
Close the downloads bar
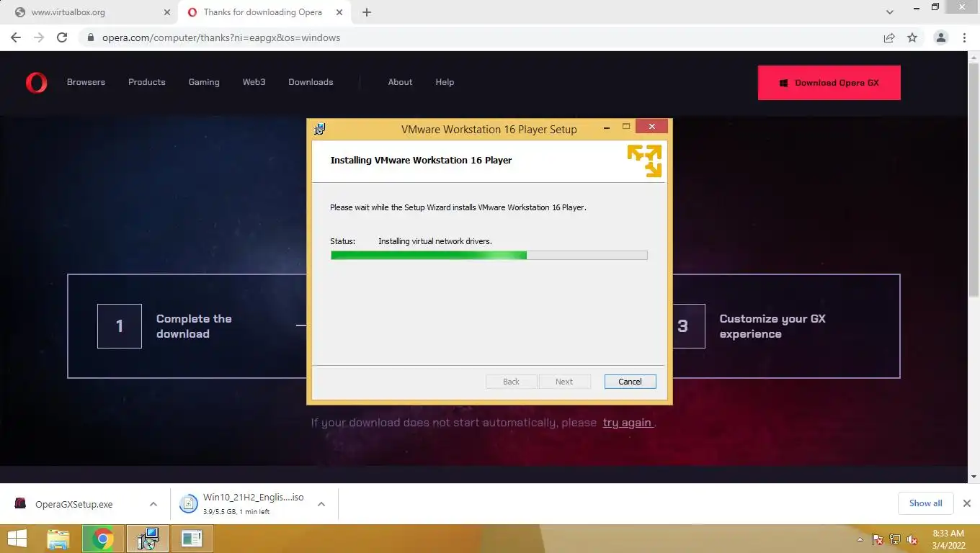tap(967, 503)
